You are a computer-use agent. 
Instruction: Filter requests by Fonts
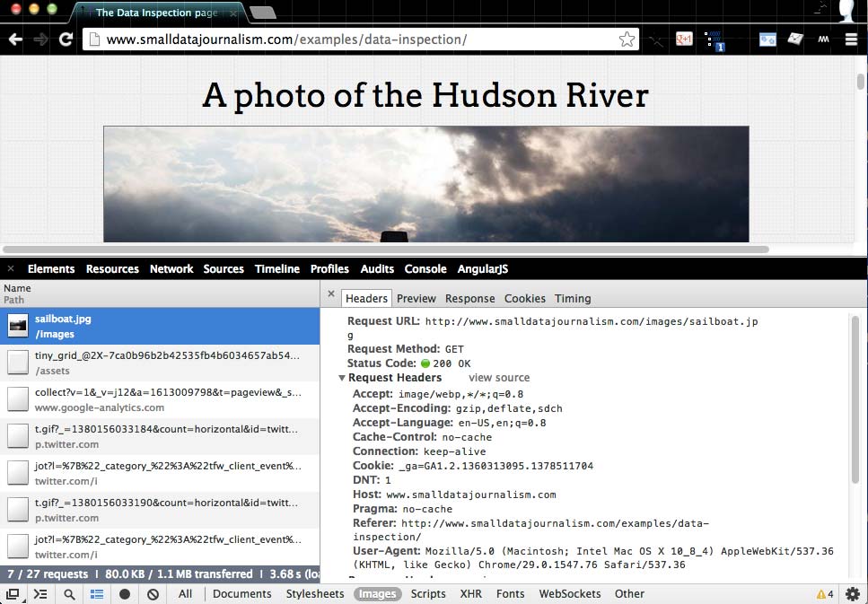point(511,594)
